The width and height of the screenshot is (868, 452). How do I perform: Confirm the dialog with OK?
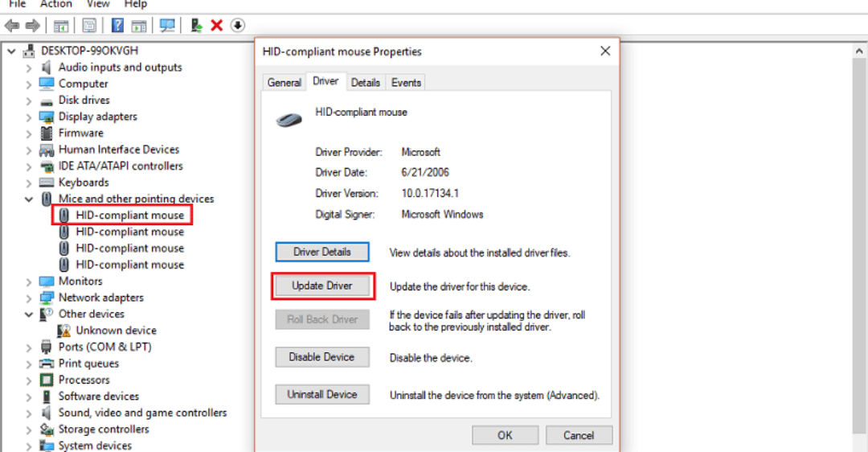coord(505,435)
